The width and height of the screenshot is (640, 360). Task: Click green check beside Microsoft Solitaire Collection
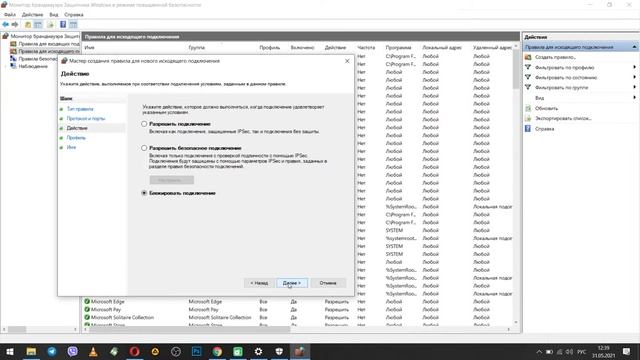tap(87, 317)
